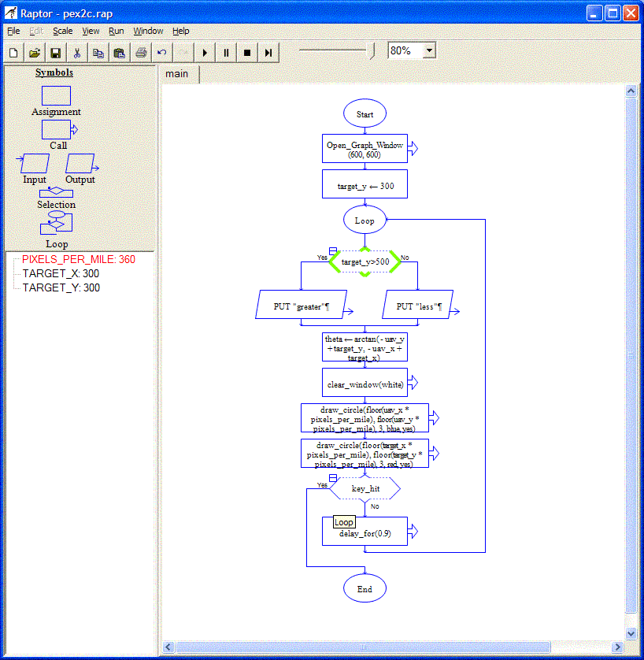Select the blue draw_circle call box

(365, 418)
